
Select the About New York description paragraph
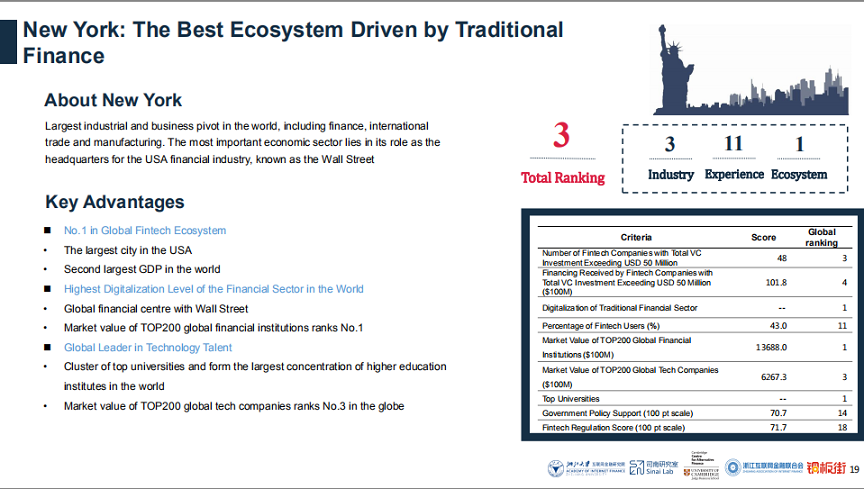pos(242,143)
